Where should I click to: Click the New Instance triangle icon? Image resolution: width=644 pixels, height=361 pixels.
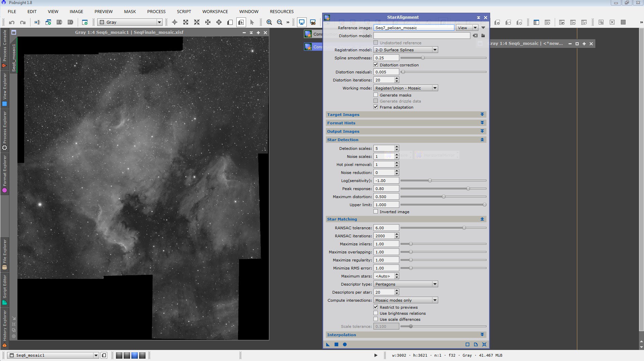328,344
